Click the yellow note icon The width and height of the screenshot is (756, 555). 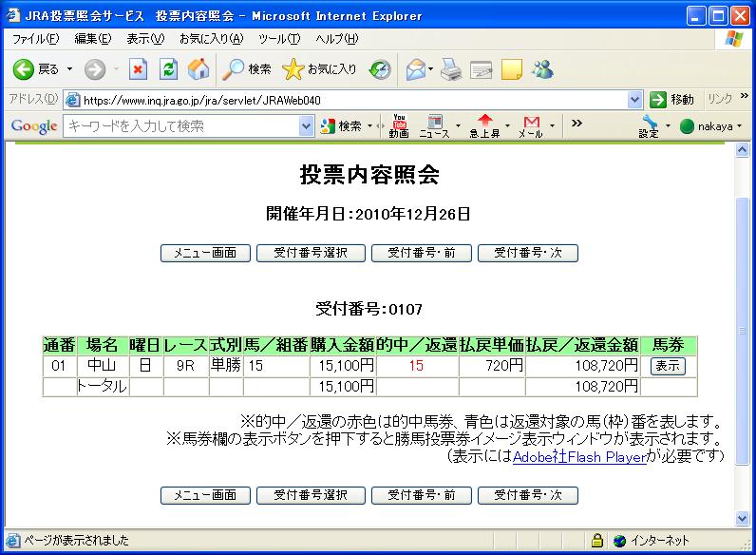pos(512,69)
